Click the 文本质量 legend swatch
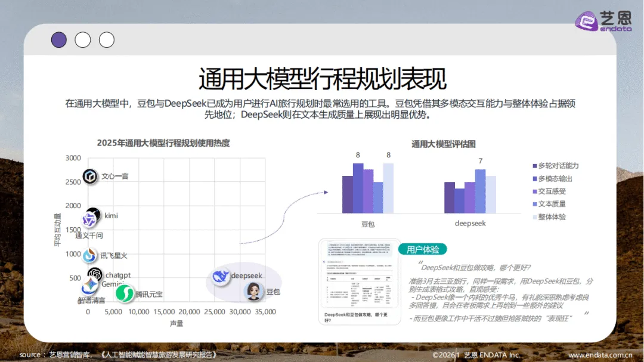Image resolution: width=644 pixels, height=362 pixels. coord(535,204)
